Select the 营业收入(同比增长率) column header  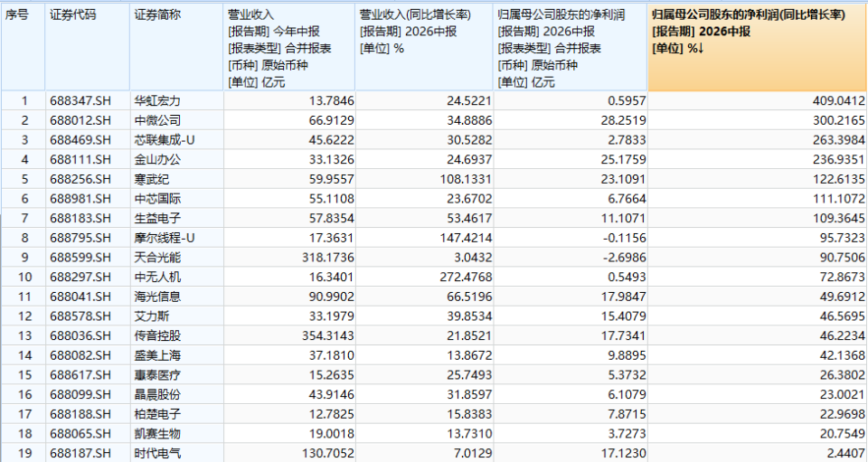click(424, 47)
